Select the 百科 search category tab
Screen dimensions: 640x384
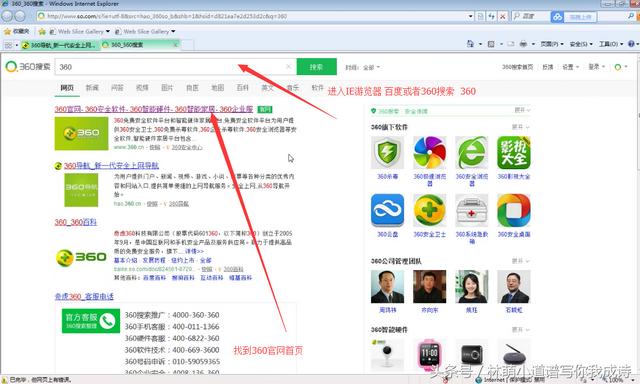click(242, 88)
